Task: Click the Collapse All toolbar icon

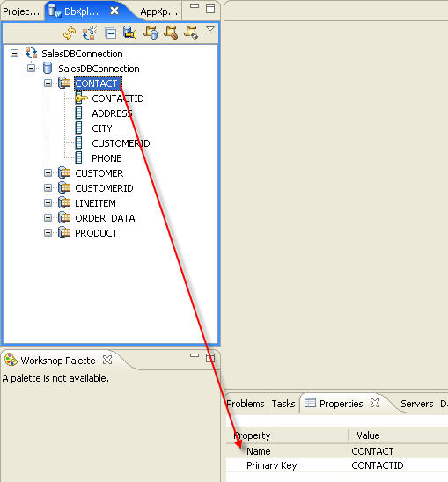Action: pyautogui.click(x=111, y=33)
